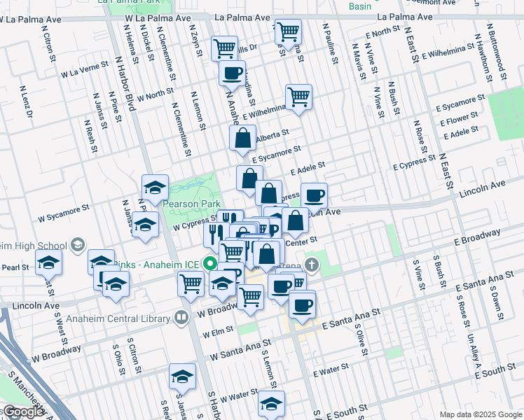
Task: Click Anaheim Central Library book icon
Action: tap(181, 318)
